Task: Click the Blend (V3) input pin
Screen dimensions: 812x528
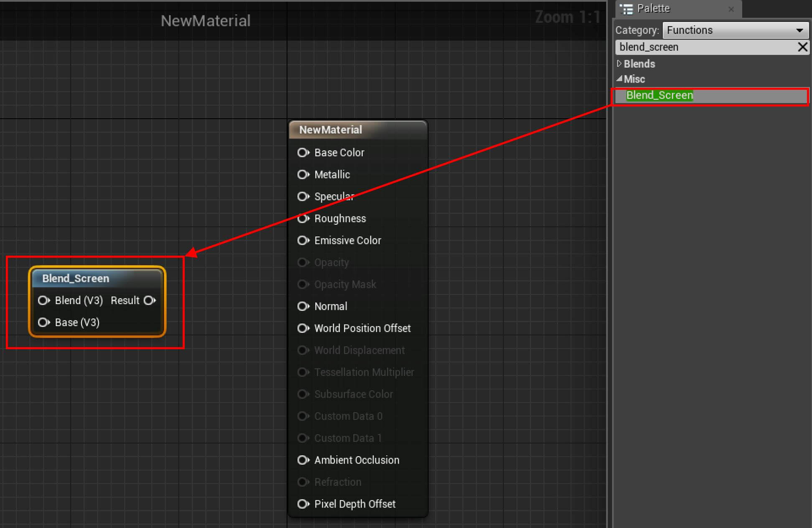Action: tap(43, 300)
